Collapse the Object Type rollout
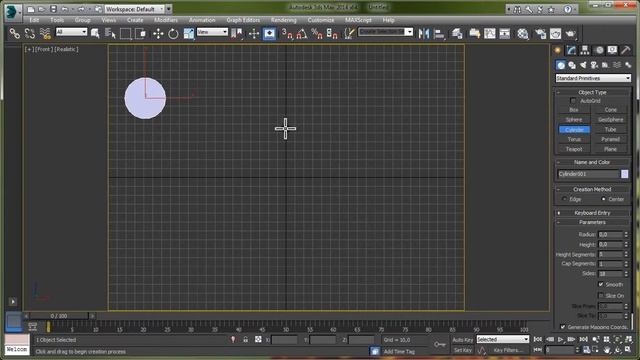Screen dimensions: 640x360 [592, 92]
